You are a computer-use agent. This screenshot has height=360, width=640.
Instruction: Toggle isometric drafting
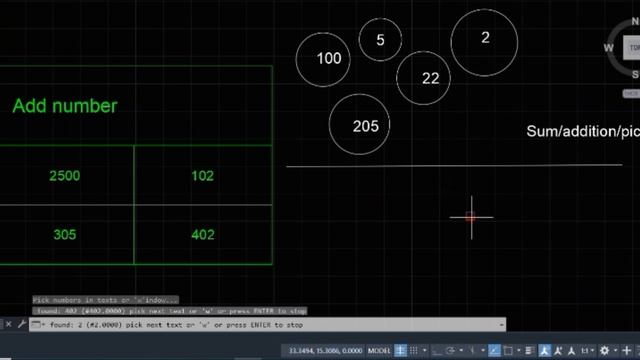click(x=472, y=350)
